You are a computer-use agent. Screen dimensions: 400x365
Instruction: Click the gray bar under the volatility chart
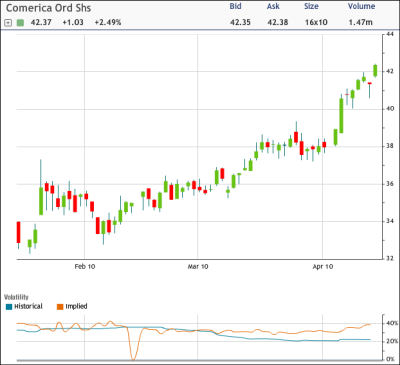(x=199, y=360)
